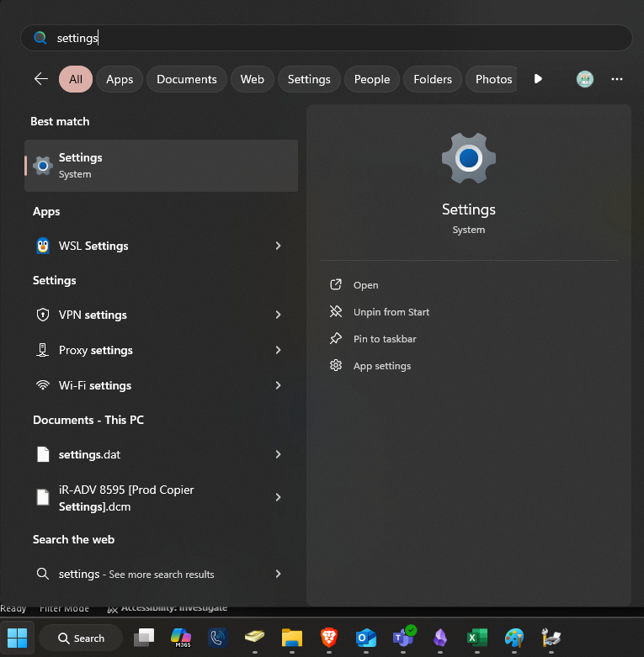This screenshot has width=644, height=657.
Task: Switch to the Web filter tab
Action: [x=253, y=79]
